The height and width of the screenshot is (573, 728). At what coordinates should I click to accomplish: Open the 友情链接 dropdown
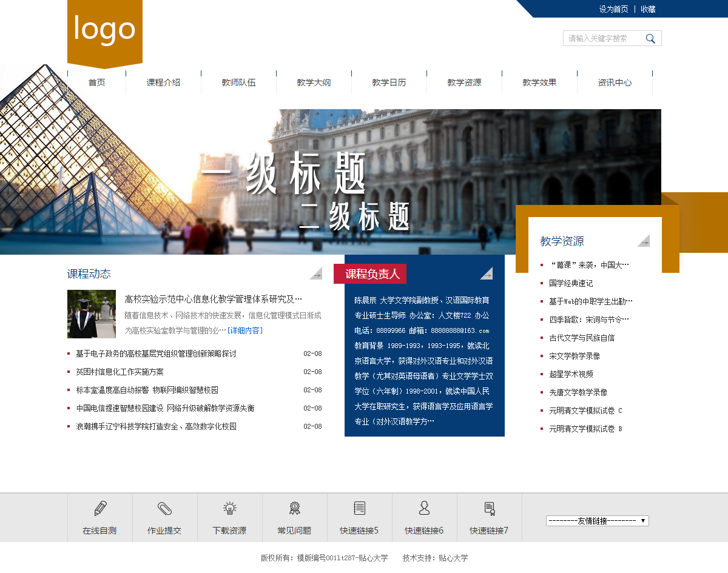click(x=597, y=521)
